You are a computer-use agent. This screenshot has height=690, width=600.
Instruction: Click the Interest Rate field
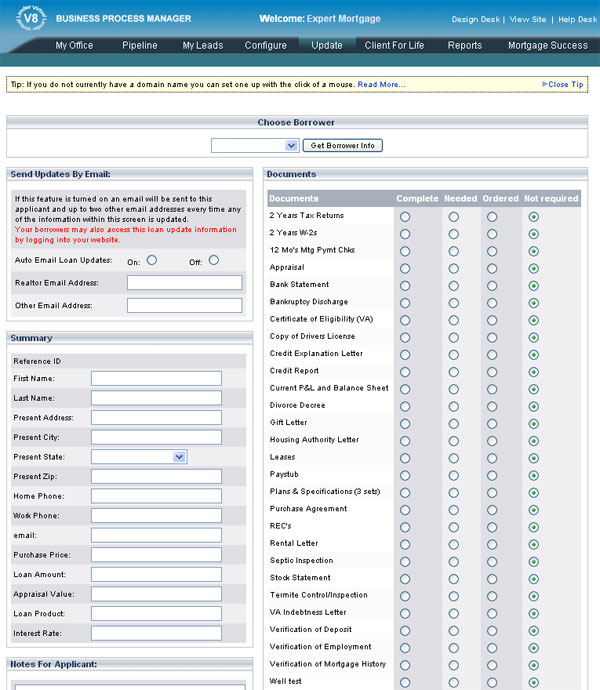click(156, 633)
